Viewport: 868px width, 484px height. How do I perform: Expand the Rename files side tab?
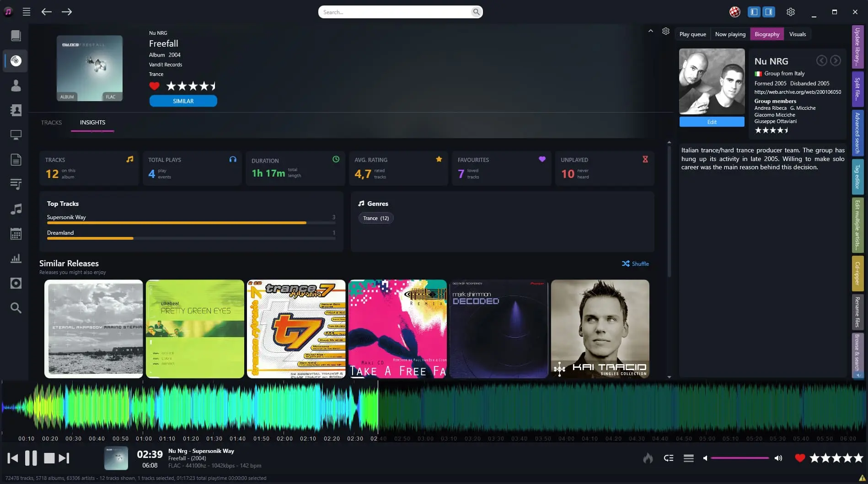click(x=857, y=312)
